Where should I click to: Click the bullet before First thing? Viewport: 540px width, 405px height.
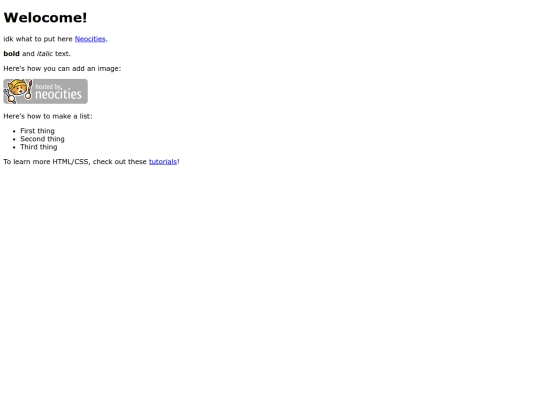pyautogui.click(x=14, y=131)
